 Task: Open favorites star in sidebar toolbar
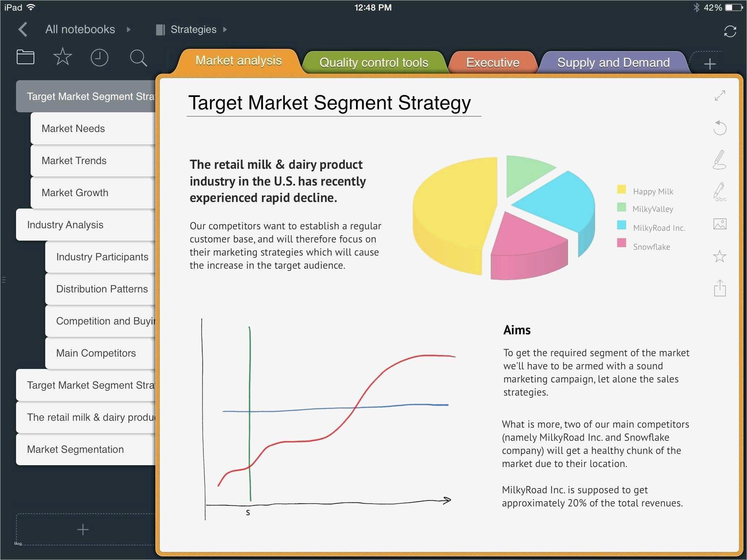coord(62,57)
